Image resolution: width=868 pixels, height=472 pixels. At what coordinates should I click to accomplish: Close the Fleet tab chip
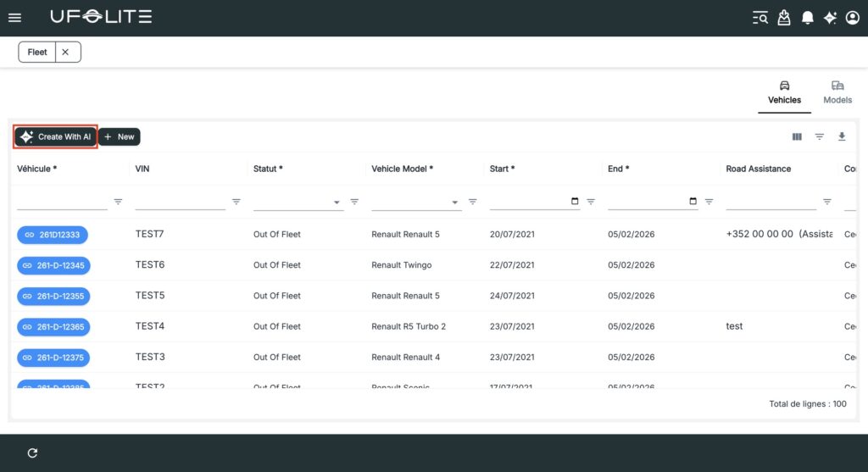point(65,52)
